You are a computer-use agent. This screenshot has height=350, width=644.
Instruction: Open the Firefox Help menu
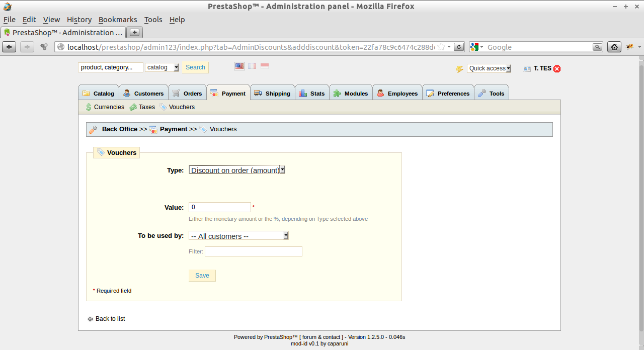[x=177, y=20]
